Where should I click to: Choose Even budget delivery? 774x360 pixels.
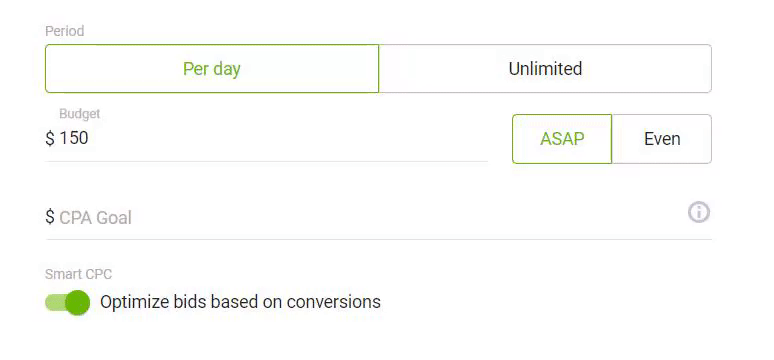[662, 139]
